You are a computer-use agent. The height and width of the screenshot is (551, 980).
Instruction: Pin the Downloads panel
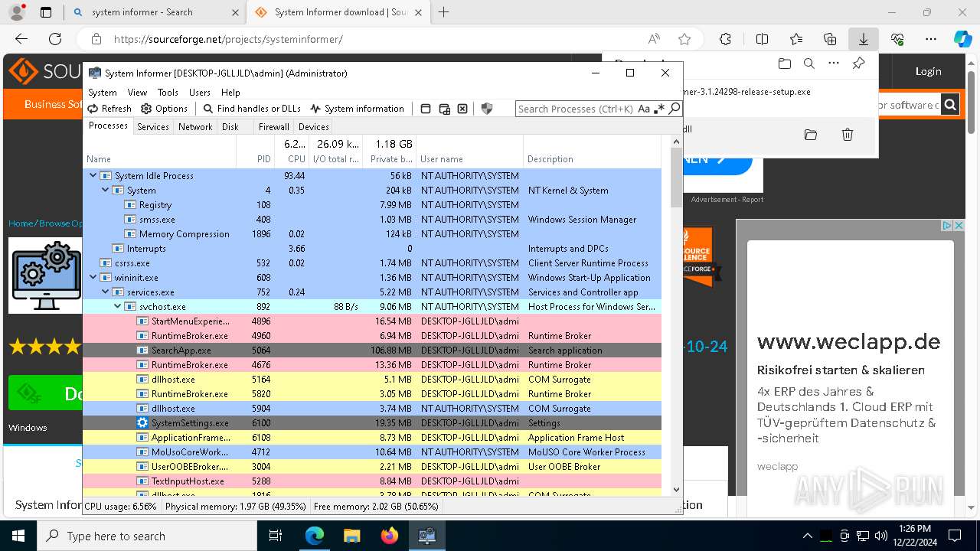tap(859, 64)
